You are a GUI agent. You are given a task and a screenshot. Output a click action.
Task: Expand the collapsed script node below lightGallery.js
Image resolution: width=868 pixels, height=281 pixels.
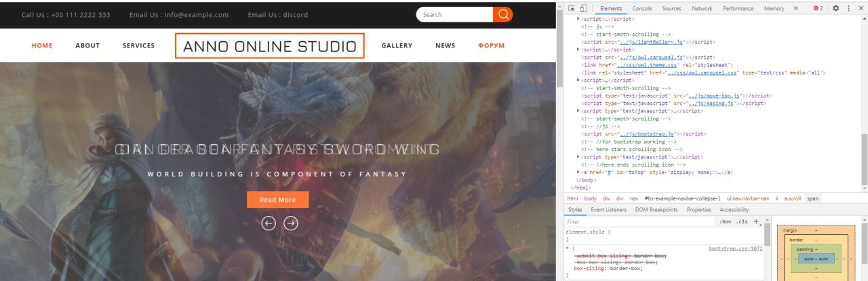(578, 49)
